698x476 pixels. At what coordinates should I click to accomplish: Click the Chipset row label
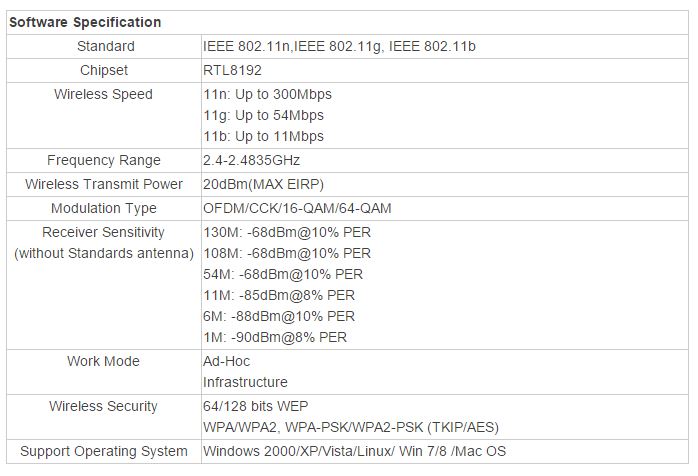tap(104, 70)
